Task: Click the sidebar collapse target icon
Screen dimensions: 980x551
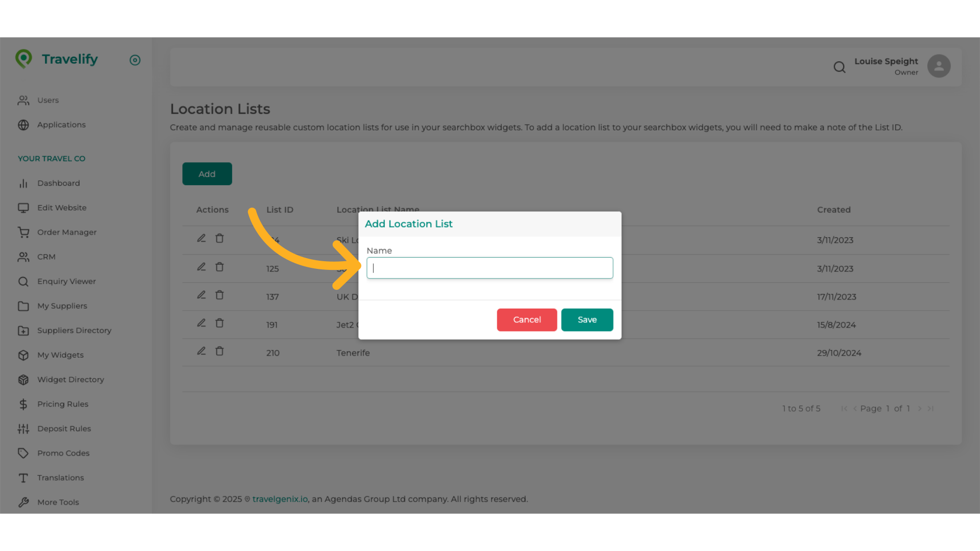Action: (x=135, y=60)
